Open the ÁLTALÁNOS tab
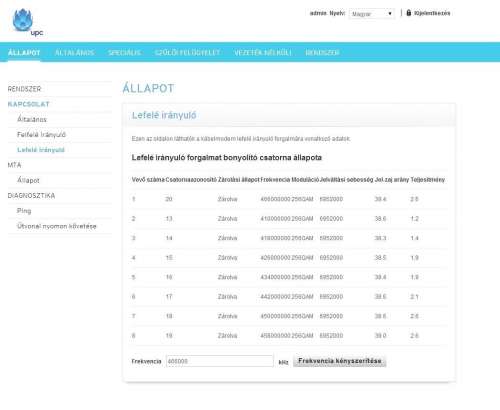The image size is (500, 410). coord(74,53)
